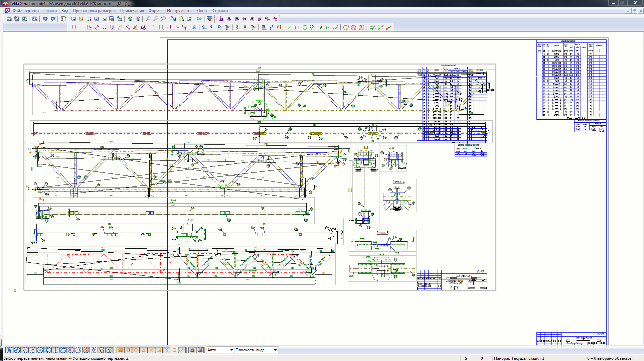
Task: Click the Redo arrow icon
Action: pyautogui.click(x=53, y=19)
